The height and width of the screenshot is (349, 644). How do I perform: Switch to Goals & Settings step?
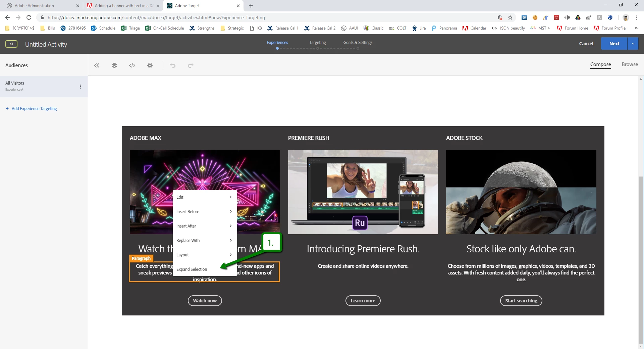[358, 43]
